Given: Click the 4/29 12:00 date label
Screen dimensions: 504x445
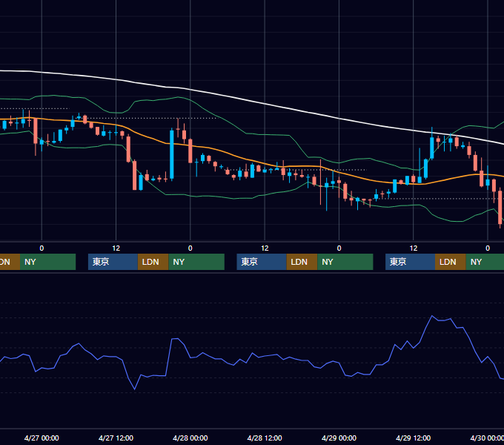Looking at the screenshot, I should (x=414, y=438).
